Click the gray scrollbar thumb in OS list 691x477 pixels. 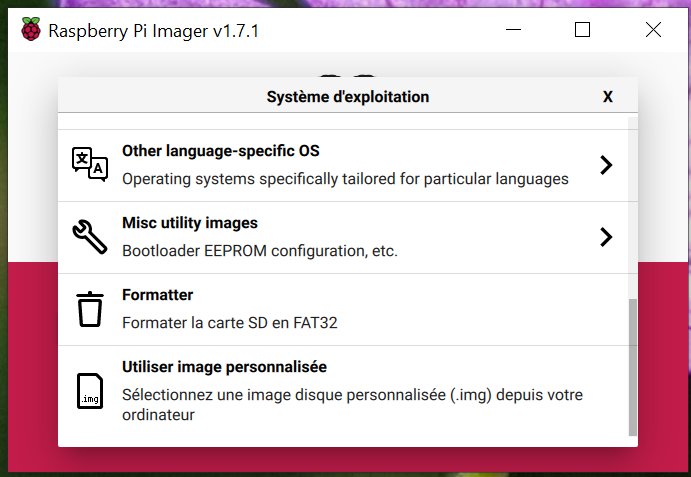[x=632, y=367]
